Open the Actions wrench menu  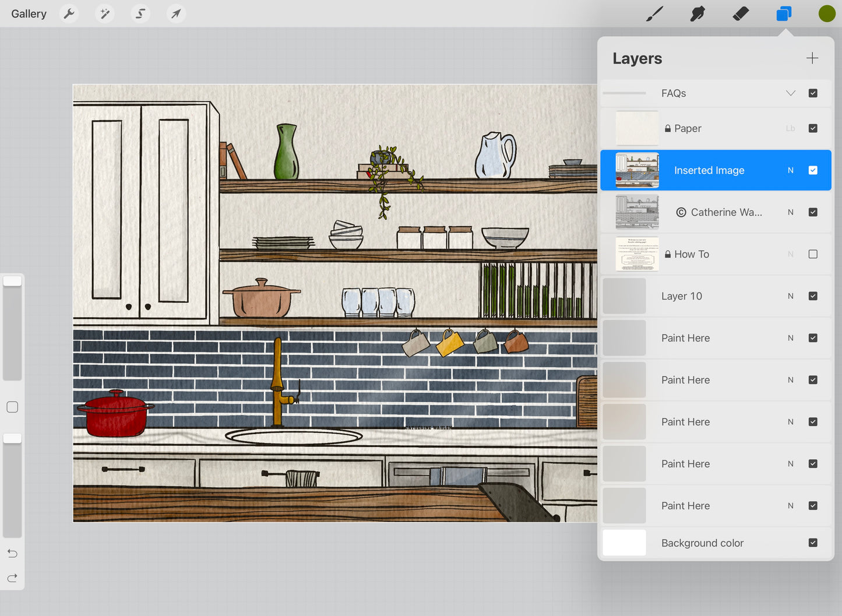pyautogui.click(x=69, y=13)
